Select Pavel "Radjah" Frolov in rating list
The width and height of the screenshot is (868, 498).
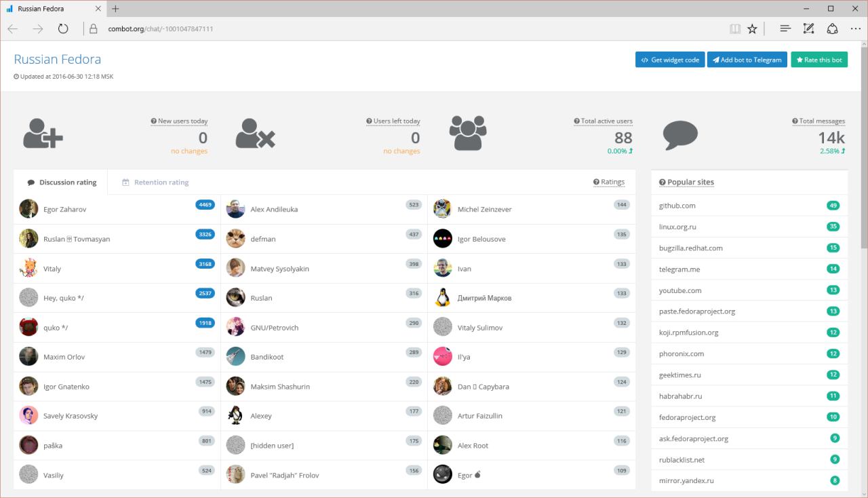click(324, 475)
